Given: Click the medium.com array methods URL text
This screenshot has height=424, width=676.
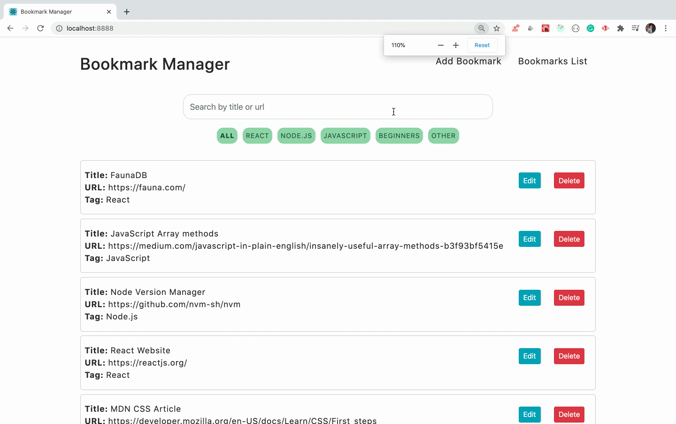Looking at the screenshot, I should pyautogui.click(x=306, y=246).
